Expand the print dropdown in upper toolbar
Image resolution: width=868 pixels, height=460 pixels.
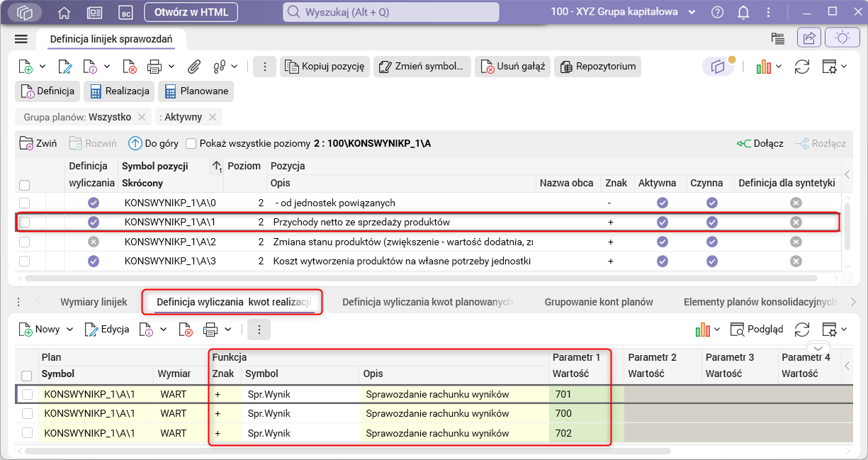171,67
